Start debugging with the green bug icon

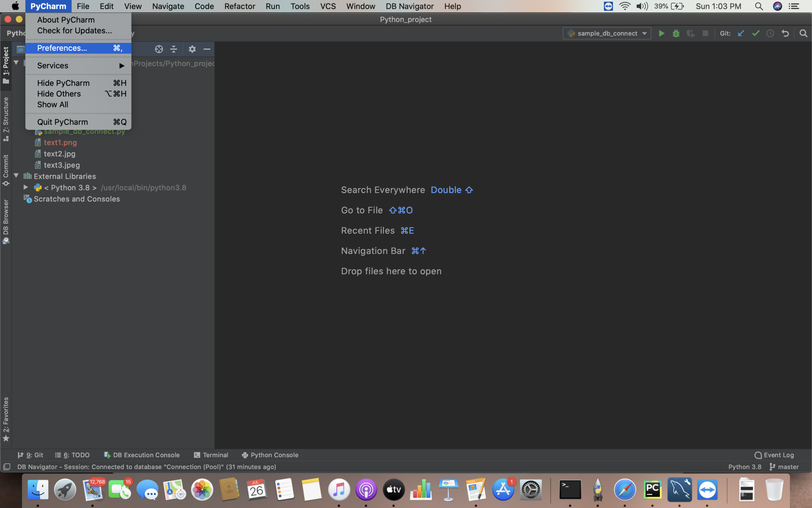676,33
